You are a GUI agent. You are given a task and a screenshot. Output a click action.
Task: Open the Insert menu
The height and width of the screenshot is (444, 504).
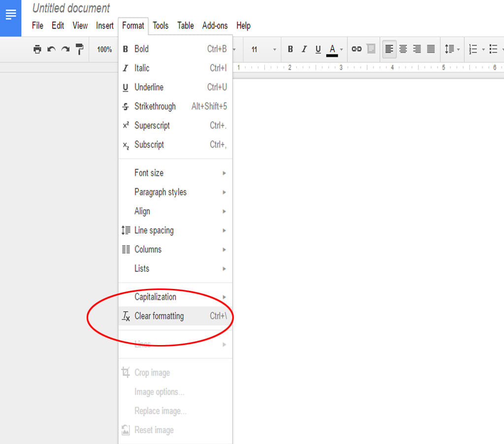coord(104,26)
